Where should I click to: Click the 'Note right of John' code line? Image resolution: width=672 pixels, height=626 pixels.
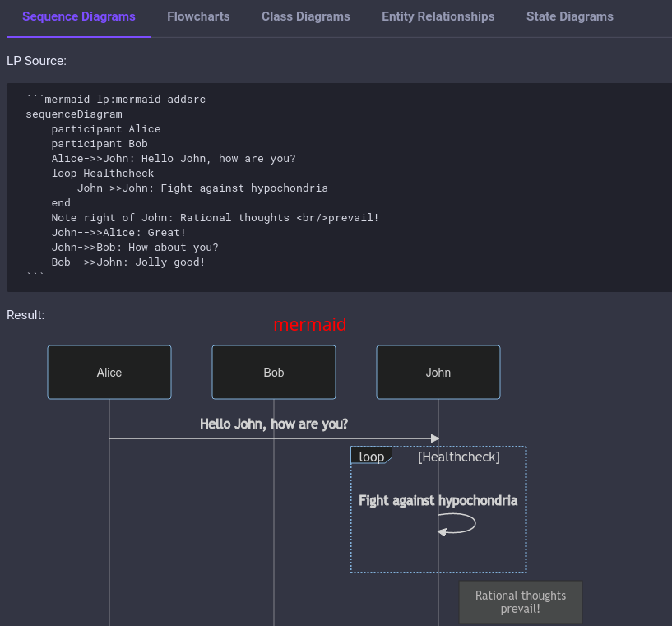point(216,218)
